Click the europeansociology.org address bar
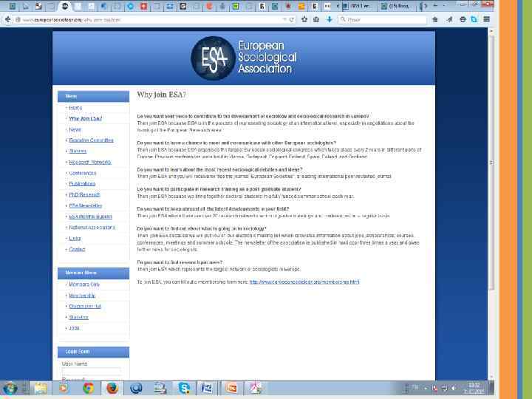The height and width of the screenshot is (399, 532). [x=149, y=20]
